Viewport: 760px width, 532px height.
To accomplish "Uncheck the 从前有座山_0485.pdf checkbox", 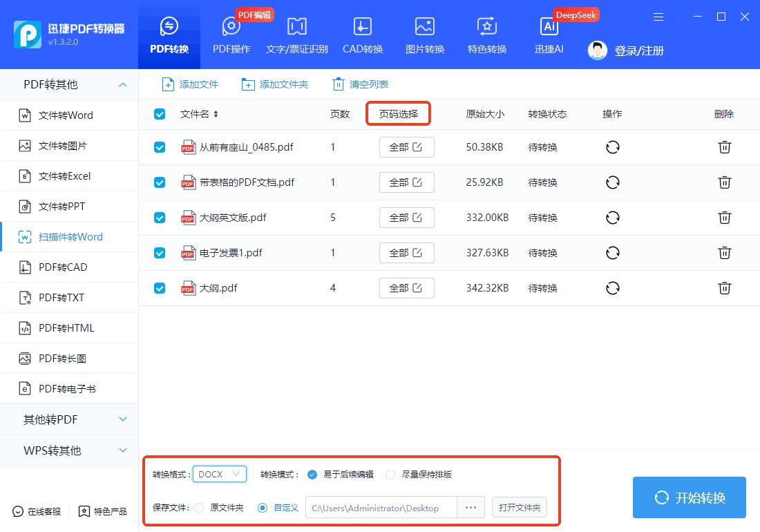I will [160, 147].
